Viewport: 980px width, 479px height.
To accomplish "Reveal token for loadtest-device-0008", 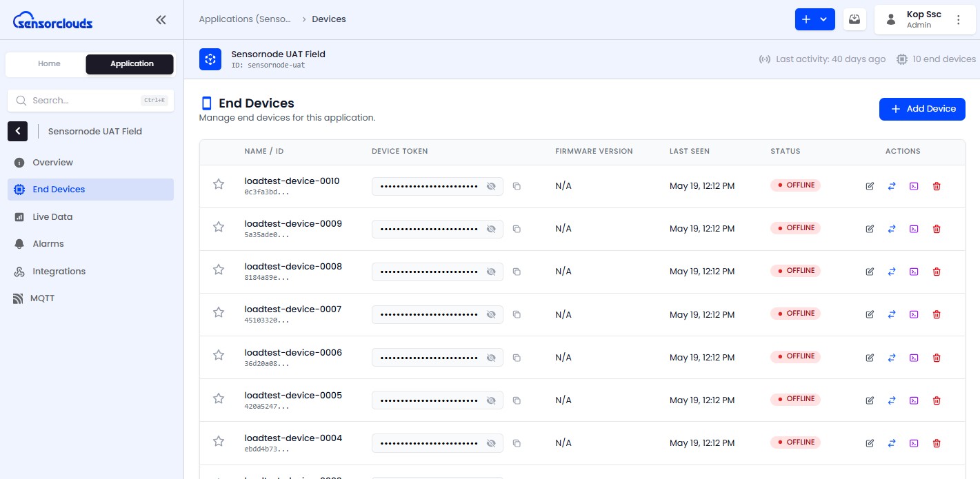I will tap(491, 272).
